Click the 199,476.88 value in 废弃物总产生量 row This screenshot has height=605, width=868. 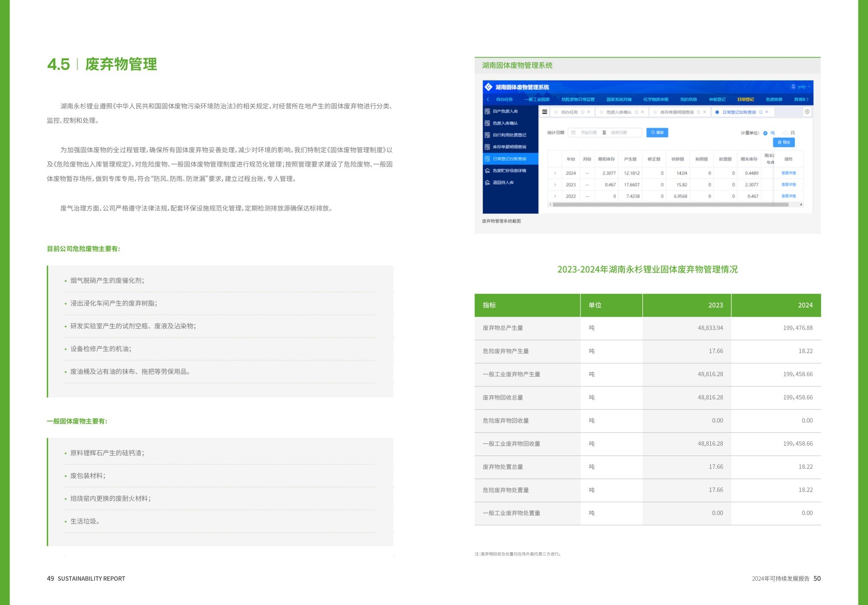(798, 328)
